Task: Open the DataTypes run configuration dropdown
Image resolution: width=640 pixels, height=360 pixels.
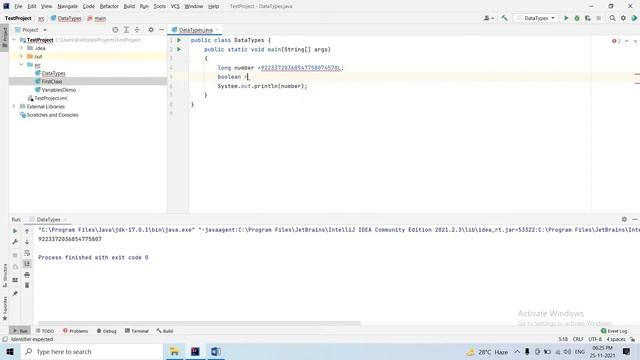Action: [x=536, y=18]
